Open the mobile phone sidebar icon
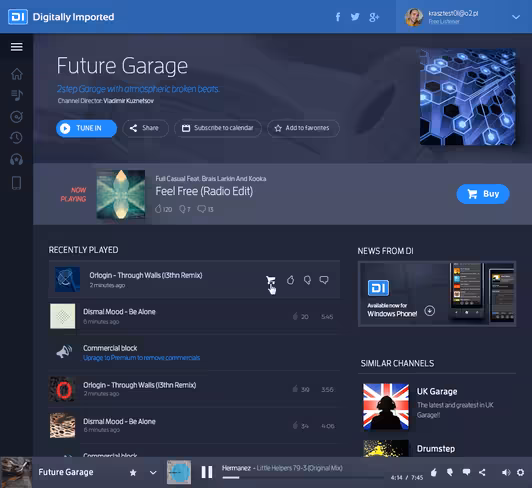Viewport: 532px width, 488px height. 16,183
